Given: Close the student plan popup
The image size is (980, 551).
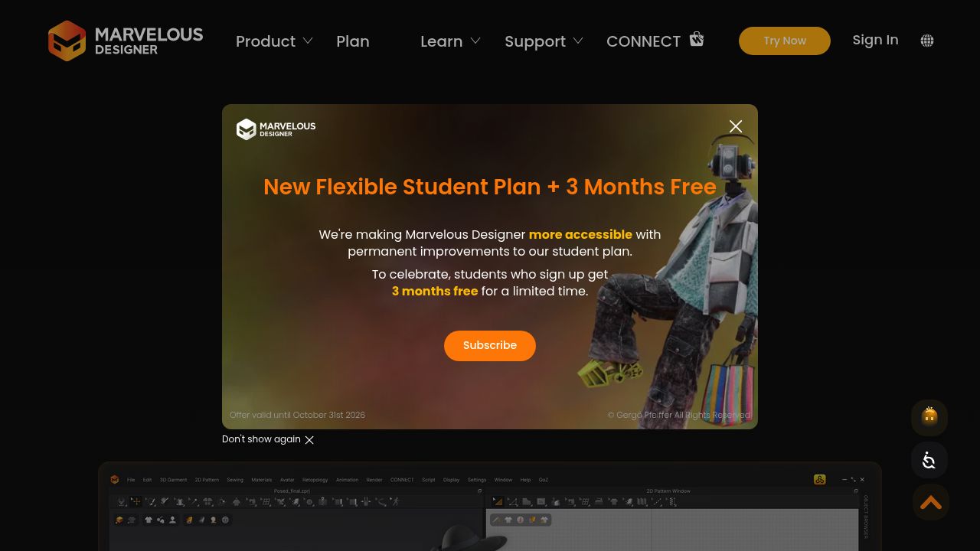Looking at the screenshot, I should pos(736,126).
